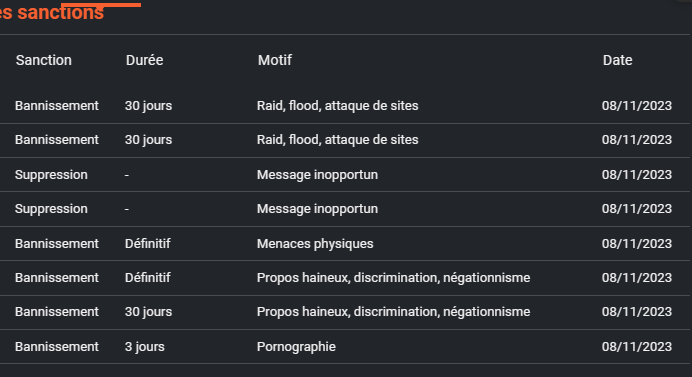Click Définitif duration in Propos haineux row
The image size is (692, 377).
(147, 278)
